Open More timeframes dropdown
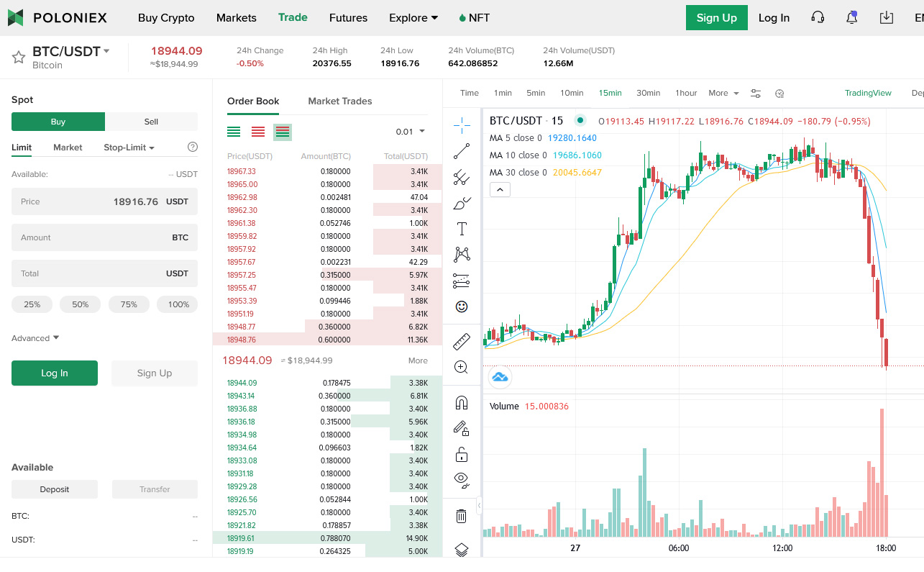The image size is (924, 572). click(x=723, y=93)
